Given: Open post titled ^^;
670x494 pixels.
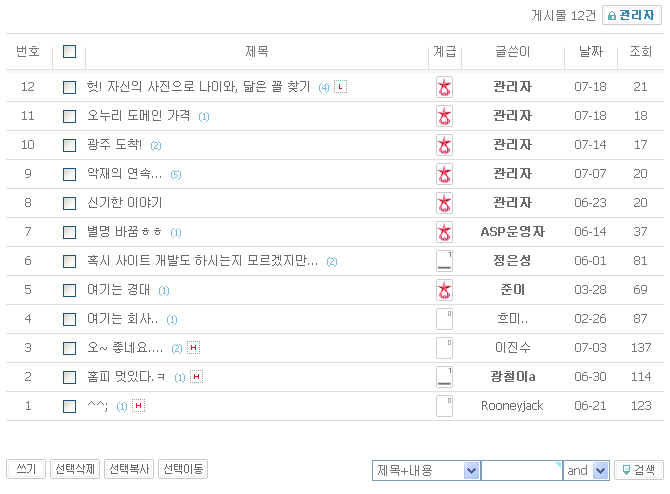Looking at the screenshot, I should (x=97, y=406).
